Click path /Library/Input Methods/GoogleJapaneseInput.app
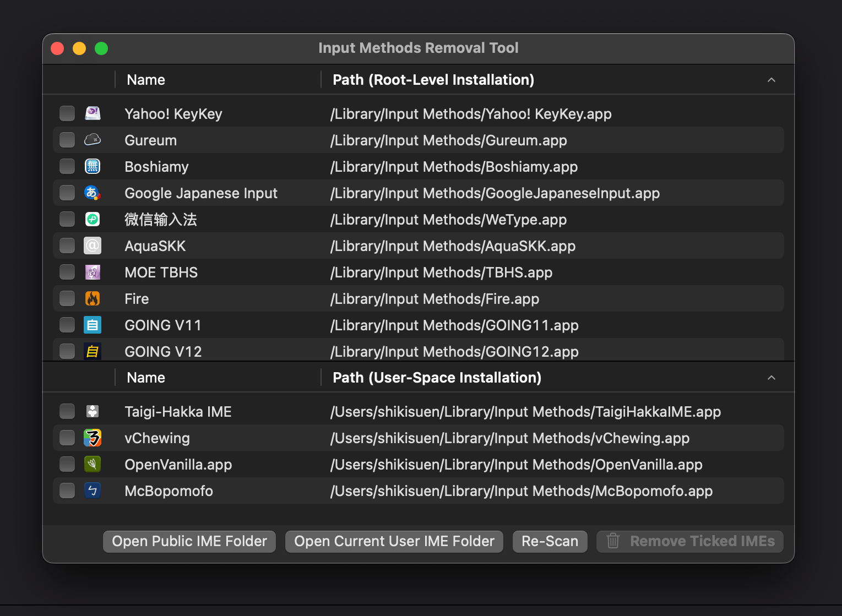Screen dimensions: 842x616 (495, 193)
